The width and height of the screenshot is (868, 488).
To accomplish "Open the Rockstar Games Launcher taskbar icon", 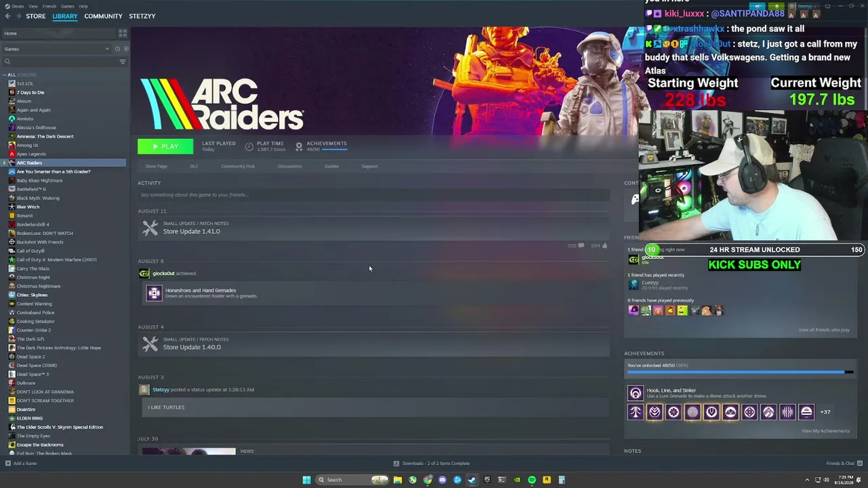I will coord(547,480).
